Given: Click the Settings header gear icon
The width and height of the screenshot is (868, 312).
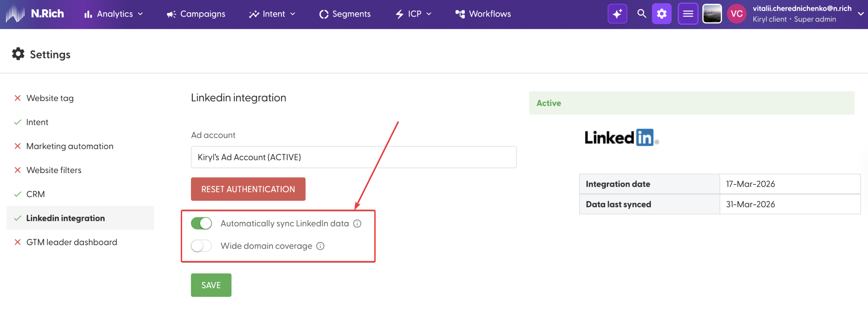Looking at the screenshot, I should pyautogui.click(x=18, y=54).
